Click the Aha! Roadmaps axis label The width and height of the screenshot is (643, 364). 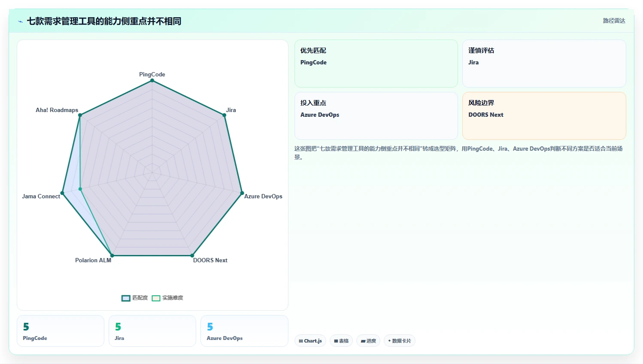(x=57, y=110)
